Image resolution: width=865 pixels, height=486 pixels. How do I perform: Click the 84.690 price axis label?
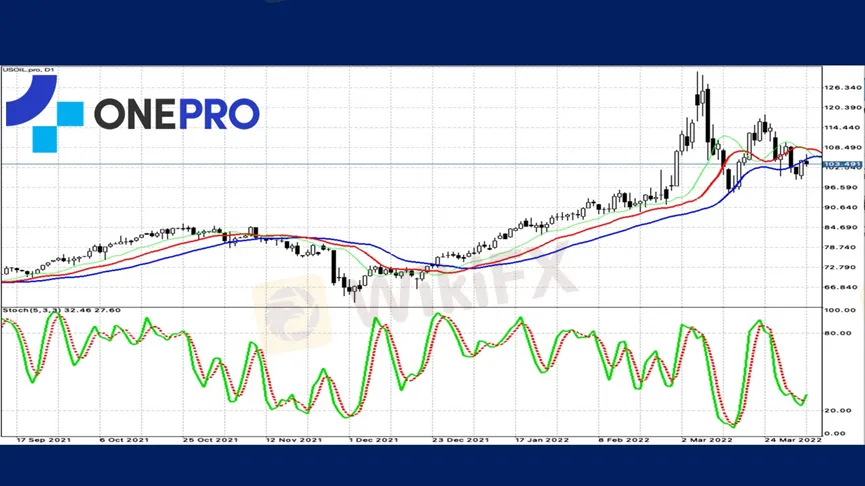point(841,227)
